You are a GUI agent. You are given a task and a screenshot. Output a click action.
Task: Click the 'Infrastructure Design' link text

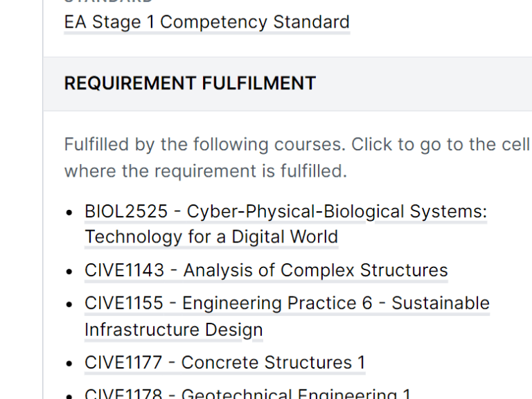click(x=174, y=330)
